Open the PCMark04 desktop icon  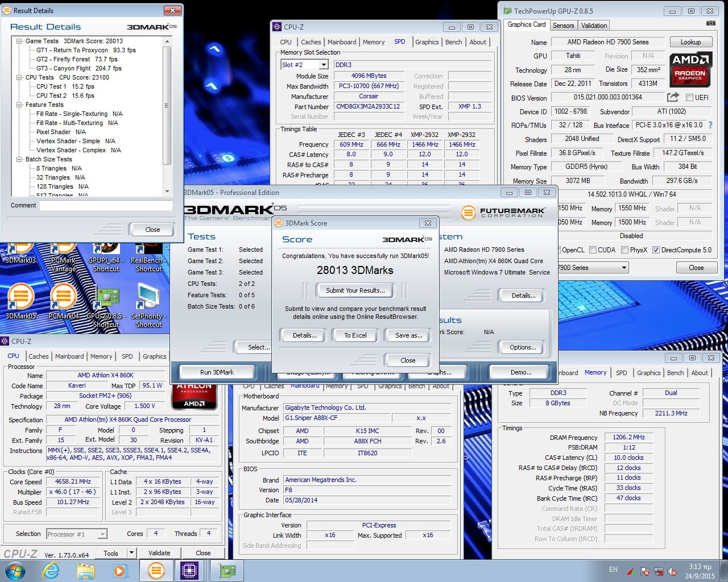tap(63, 301)
